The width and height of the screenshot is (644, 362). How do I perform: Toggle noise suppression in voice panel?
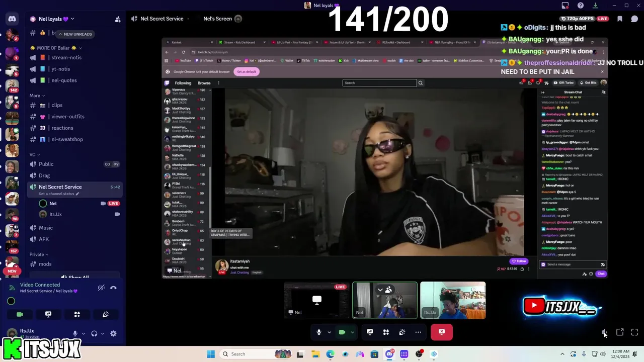coord(101,288)
